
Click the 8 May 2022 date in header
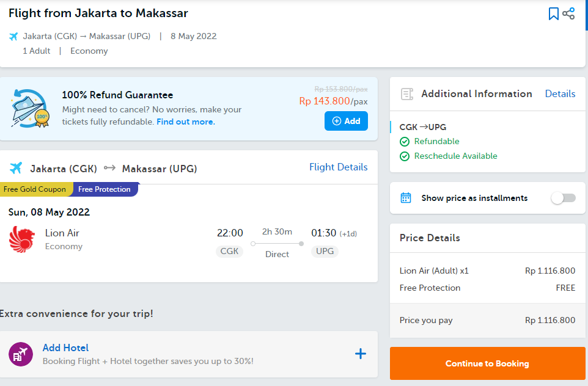[194, 37]
